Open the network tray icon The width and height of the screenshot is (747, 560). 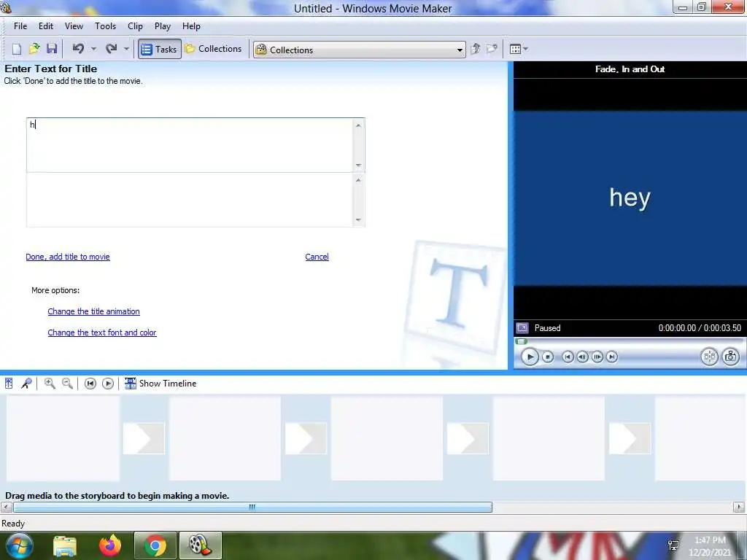coord(673,545)
